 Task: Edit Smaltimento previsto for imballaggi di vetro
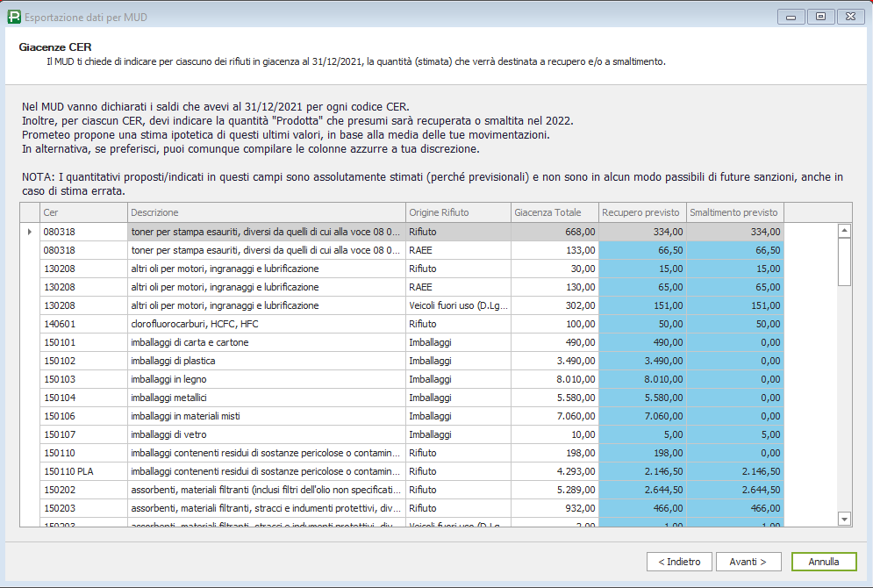(733, 434)
